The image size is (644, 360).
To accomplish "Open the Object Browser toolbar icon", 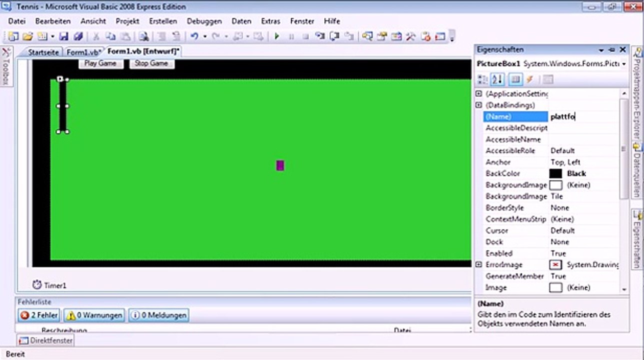I will (x=397, y=36).
